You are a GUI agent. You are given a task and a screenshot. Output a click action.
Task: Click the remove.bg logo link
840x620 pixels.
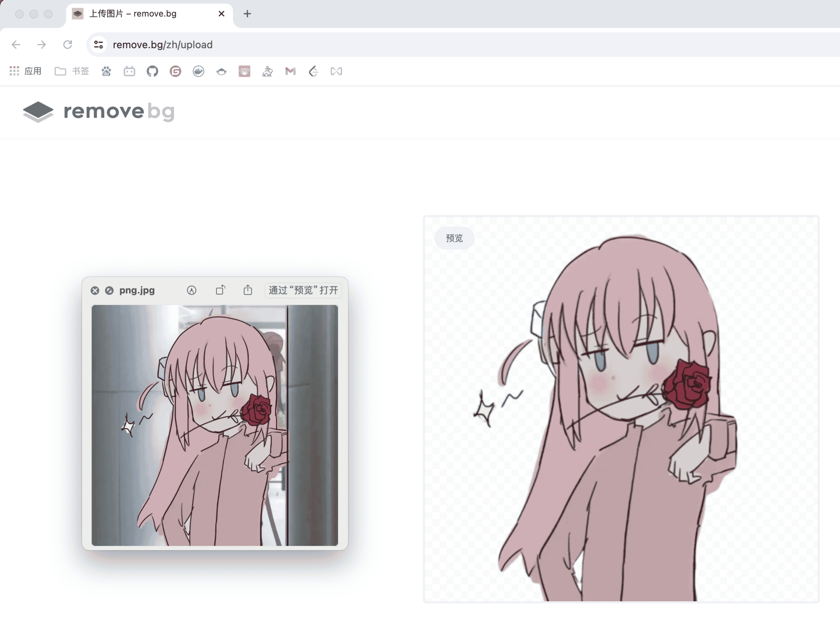(x=99, y=111)
